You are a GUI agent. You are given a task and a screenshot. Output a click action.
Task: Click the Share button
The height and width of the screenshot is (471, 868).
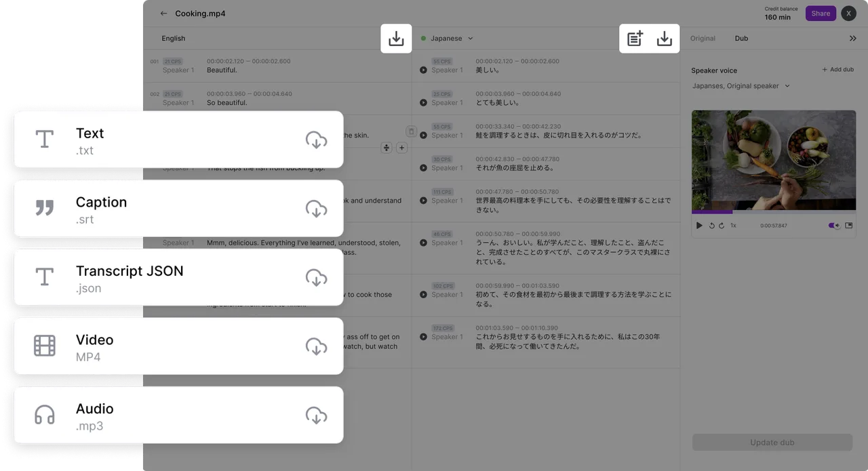(x=821, y=14)
